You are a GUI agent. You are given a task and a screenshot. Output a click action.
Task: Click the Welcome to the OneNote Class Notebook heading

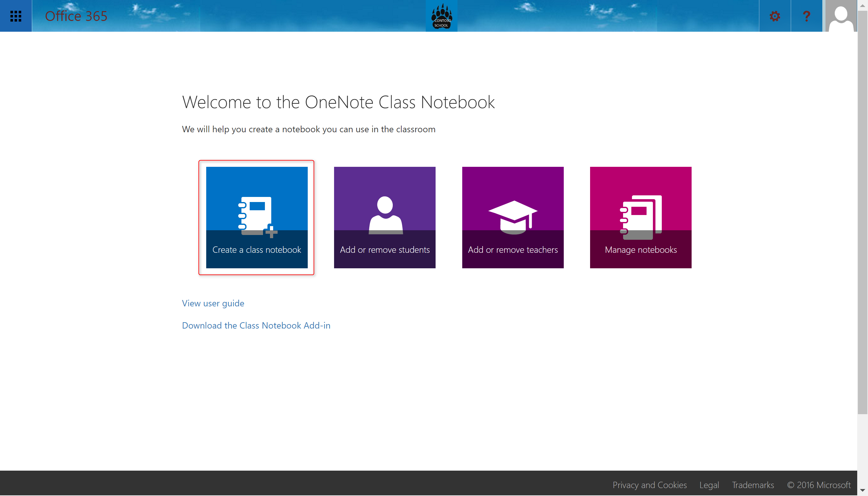338,102
